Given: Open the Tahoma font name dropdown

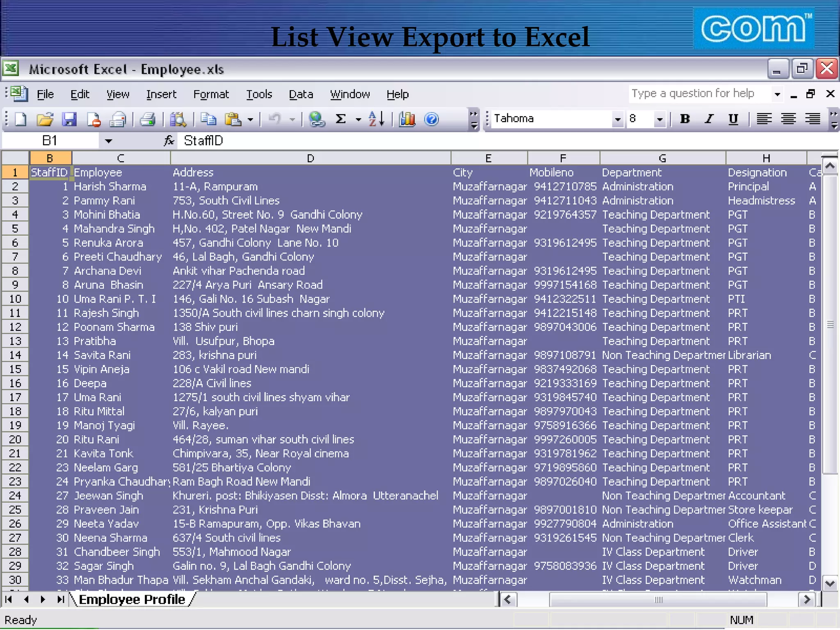Looking at the screenshot, I should (617, 119).
